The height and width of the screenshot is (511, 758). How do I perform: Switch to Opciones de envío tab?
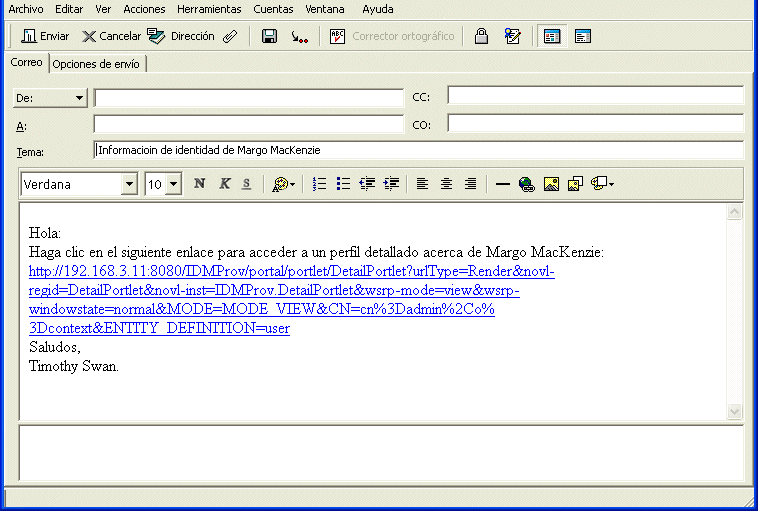(96, 64)
